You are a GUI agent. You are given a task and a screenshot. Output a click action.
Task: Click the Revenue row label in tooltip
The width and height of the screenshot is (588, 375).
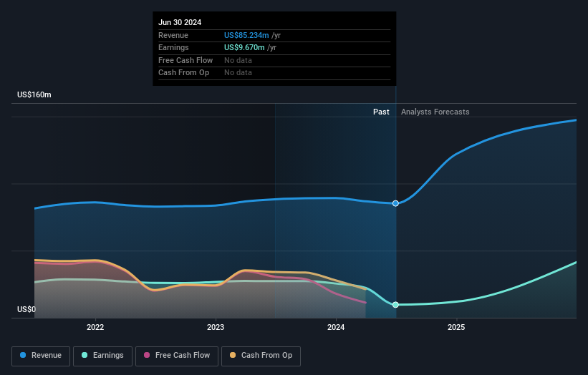click(173, 35)
